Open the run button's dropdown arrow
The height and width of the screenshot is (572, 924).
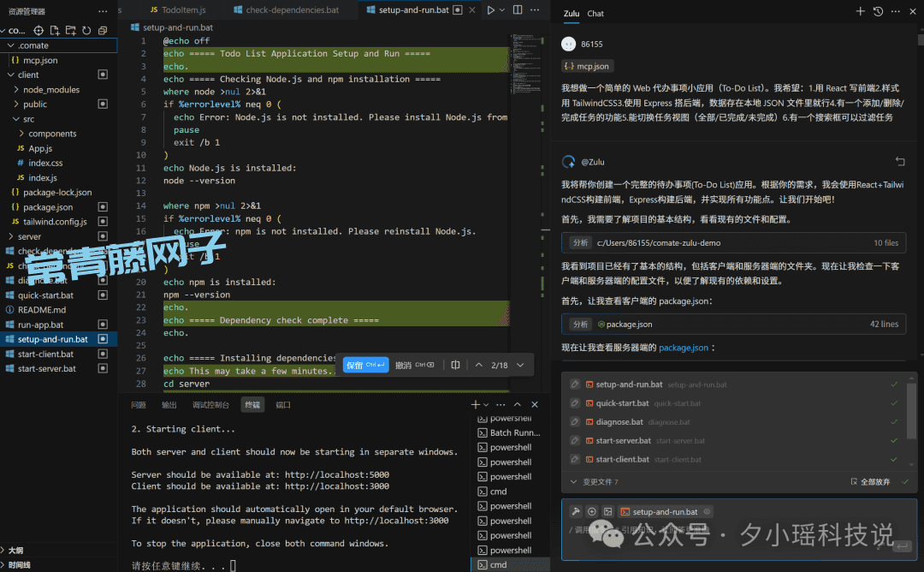tap(502, 10)
